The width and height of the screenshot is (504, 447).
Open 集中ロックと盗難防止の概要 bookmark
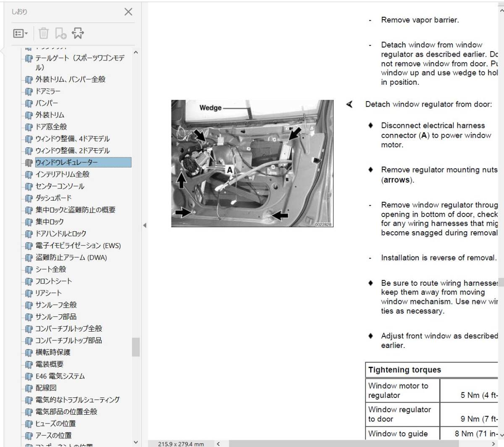pyautogui.click(x=76, y=210)
